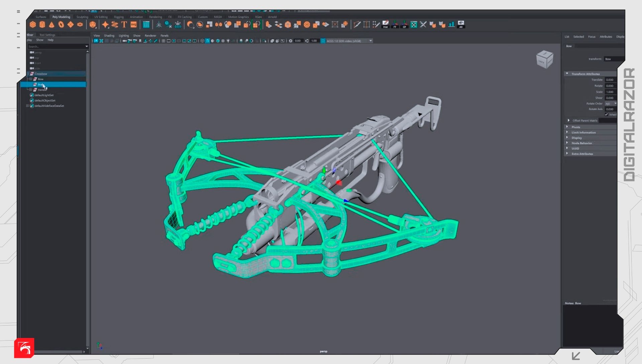Expand the Bow group in outliner
Image resolution: width=642 pixels, height=364 pixels.
(31, 79)
